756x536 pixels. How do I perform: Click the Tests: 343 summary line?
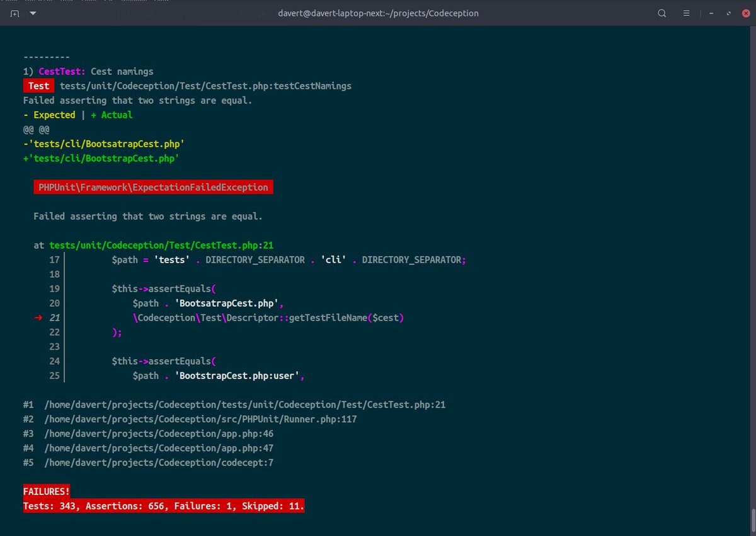click(164, 506)
